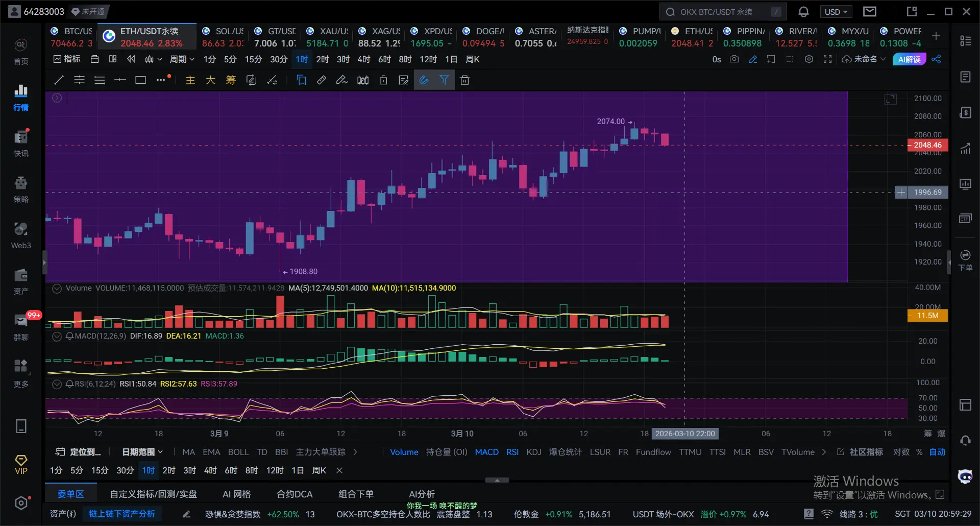Toggle the MA main indicator
Screen dimensions: 980x526
pos(189,452)
